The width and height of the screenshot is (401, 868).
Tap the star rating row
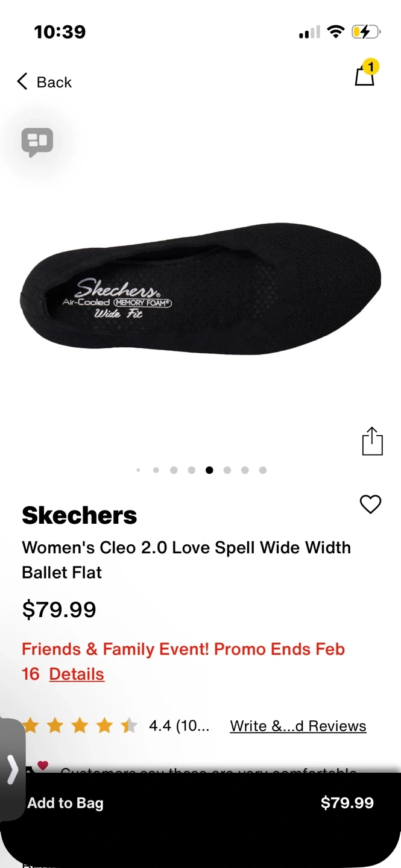click(x=80, y=726)
